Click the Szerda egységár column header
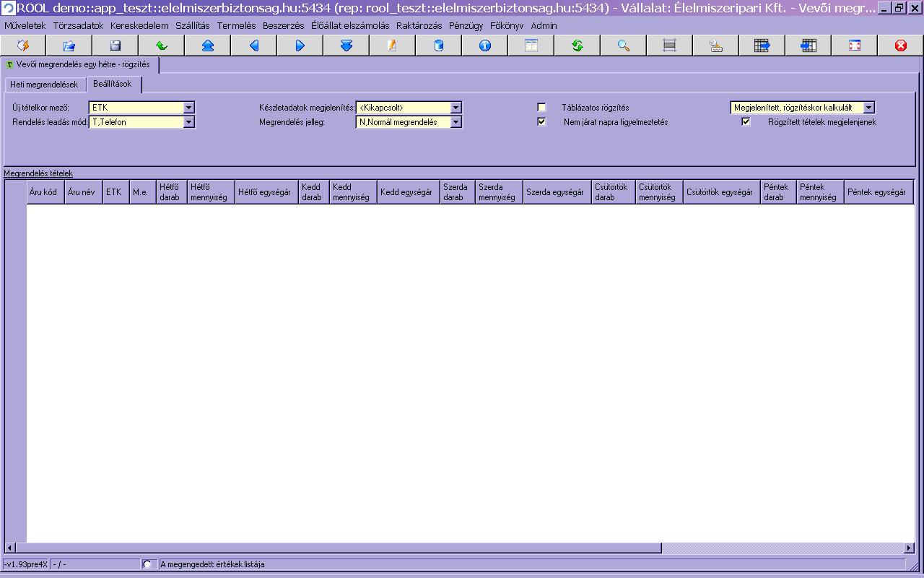This screenshot has width=924, height=578. [556, 192]
